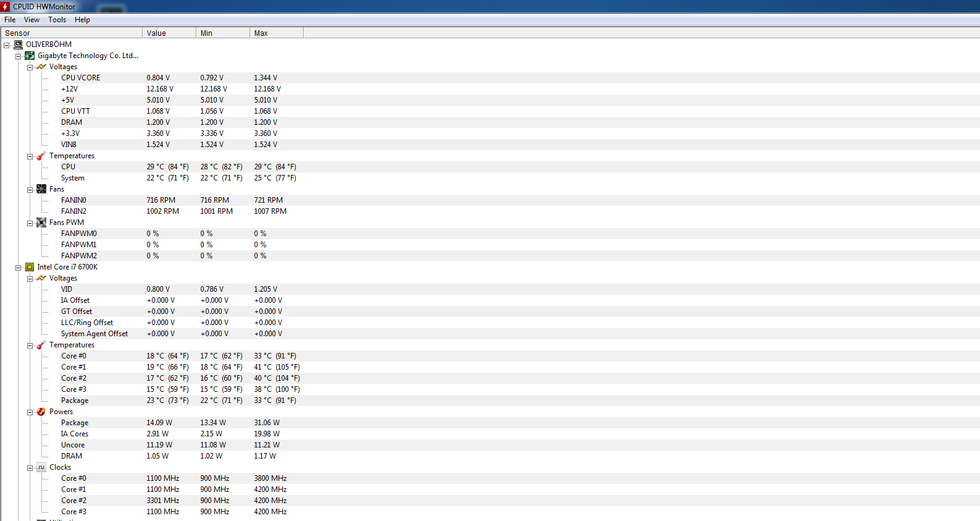Click the Sensor column header
Screen dimensions: 980x521
click(71, 33)
